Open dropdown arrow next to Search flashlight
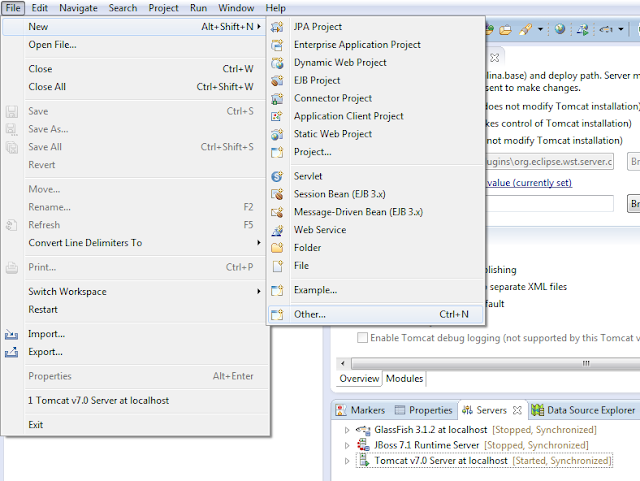Screen dimensions: 640x481 tap(540, 29)
